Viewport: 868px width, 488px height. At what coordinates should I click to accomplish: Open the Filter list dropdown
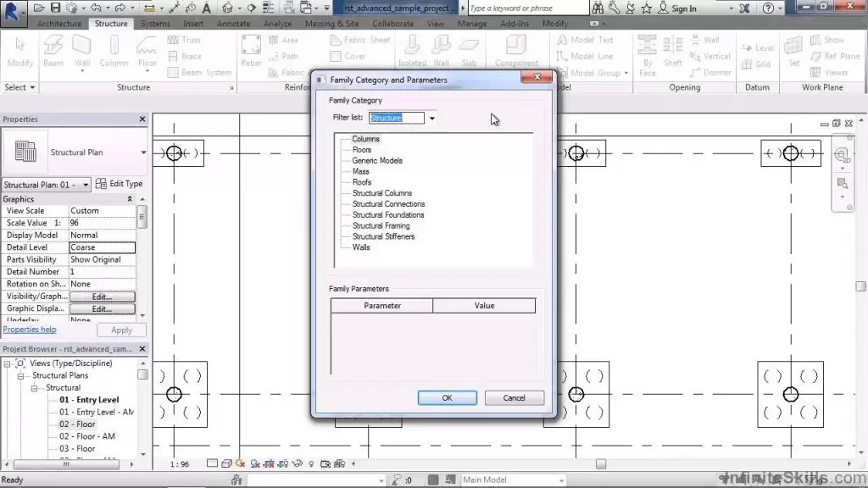431,118
